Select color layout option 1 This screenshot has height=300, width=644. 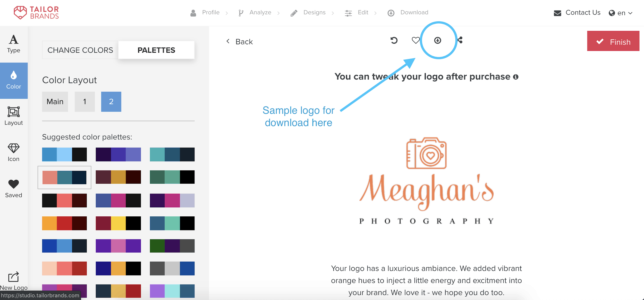[x=84, y=101]
